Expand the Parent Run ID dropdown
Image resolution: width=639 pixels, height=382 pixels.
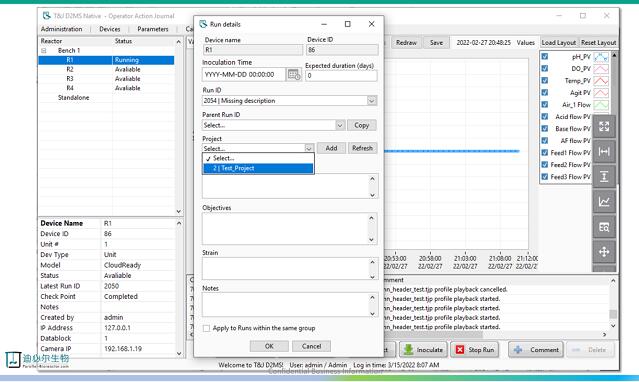340,125
